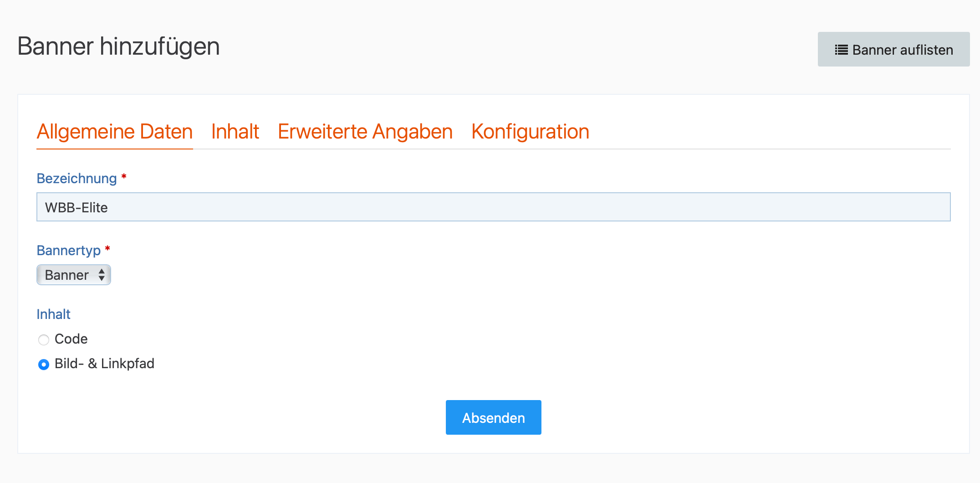Click the red asterisk next to Bannertyp

[x=107, y=248]
